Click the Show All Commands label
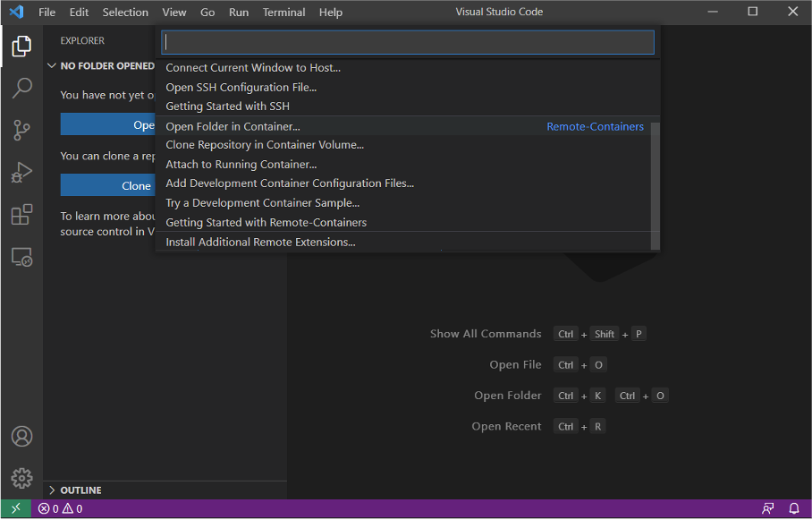Viewport: 812px width, 520px height. click(x=486, y=335)
